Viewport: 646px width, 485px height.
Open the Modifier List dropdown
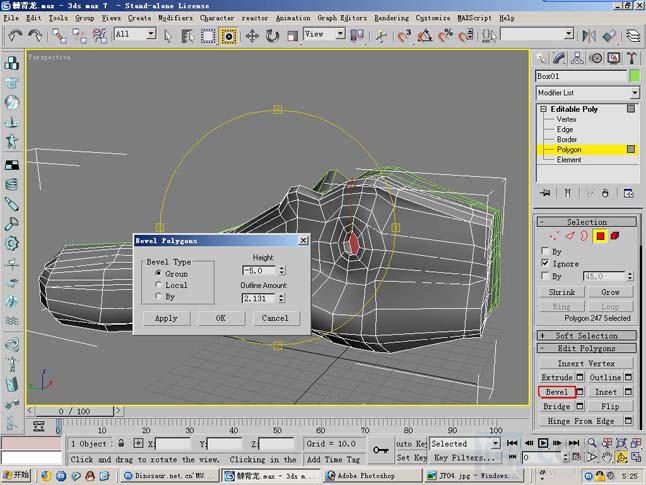(x=587, y=93)
